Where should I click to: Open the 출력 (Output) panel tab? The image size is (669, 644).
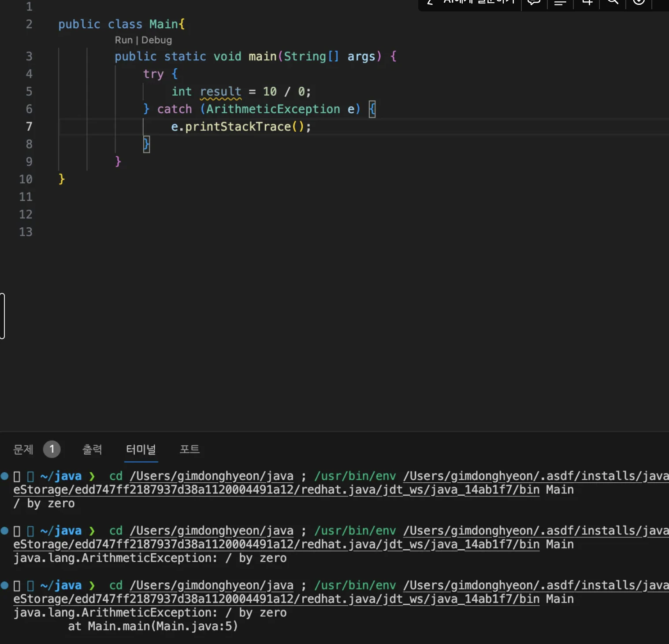(92, 449)
